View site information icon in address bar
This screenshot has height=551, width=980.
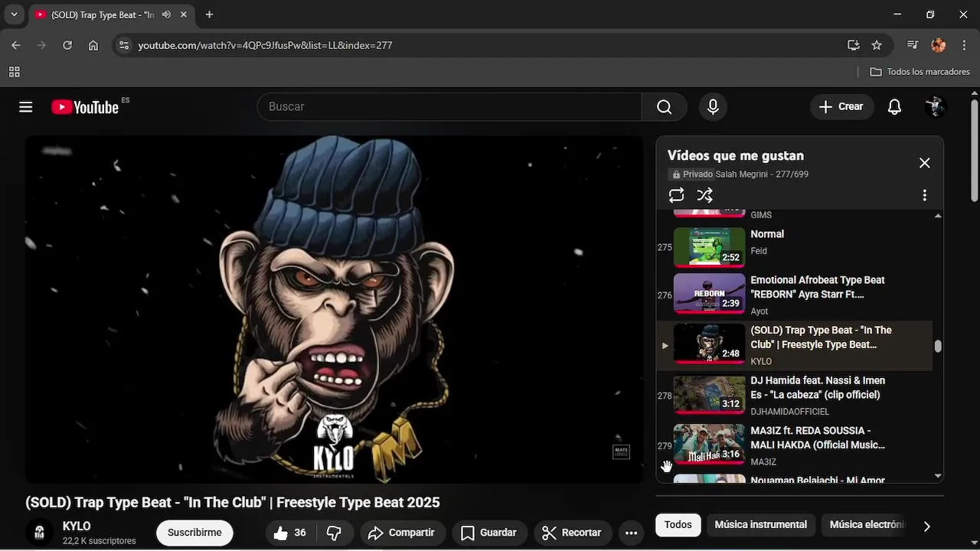click(x=123, y=45)
